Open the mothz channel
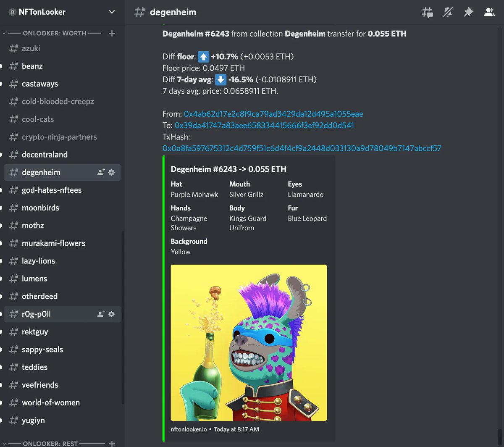Screen dimensions: 504x447 click(62, 225)
